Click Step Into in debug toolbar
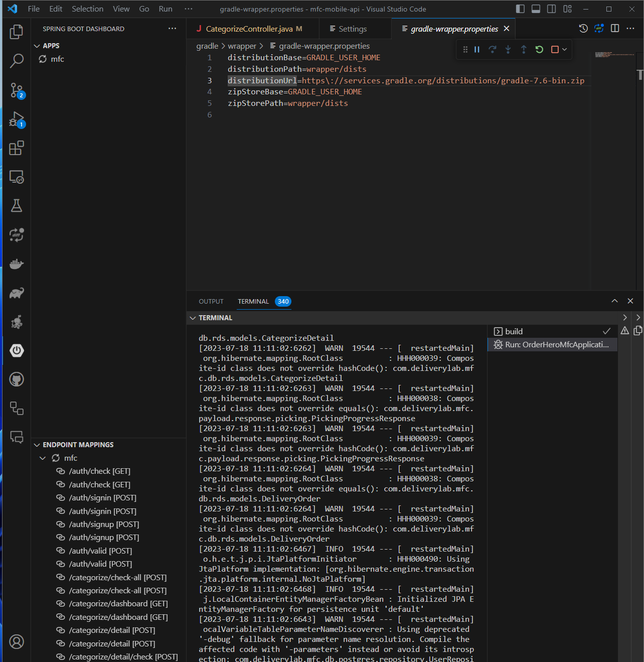This screenshot has width=644, height=662. pos(508,49)
